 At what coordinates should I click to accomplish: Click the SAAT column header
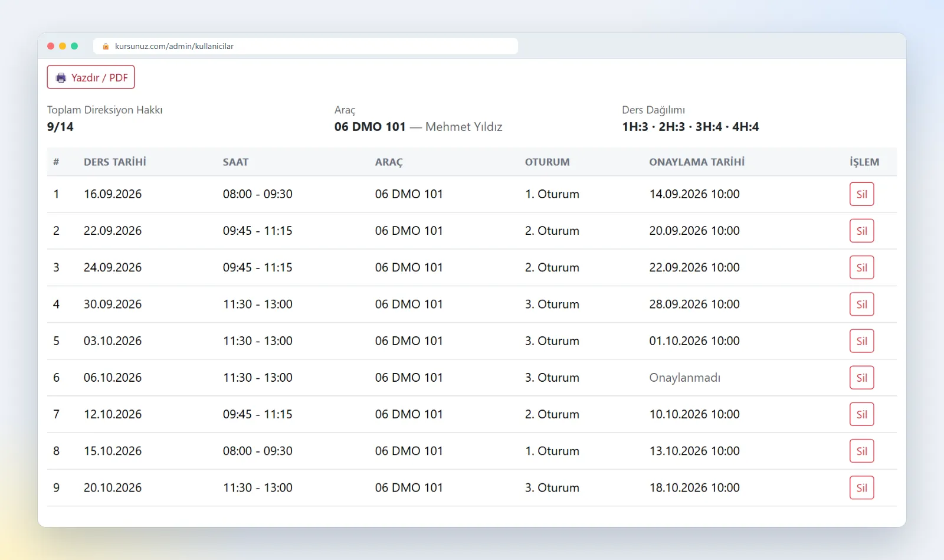[235, 162]
